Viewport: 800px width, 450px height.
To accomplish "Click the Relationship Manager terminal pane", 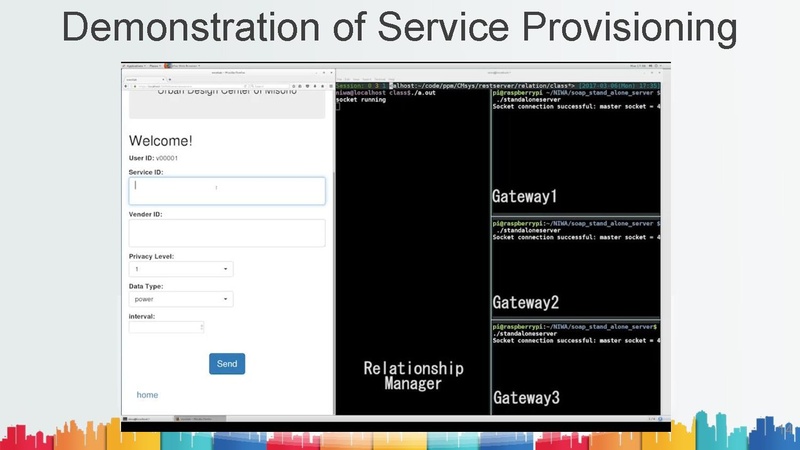I will [412, 250].
